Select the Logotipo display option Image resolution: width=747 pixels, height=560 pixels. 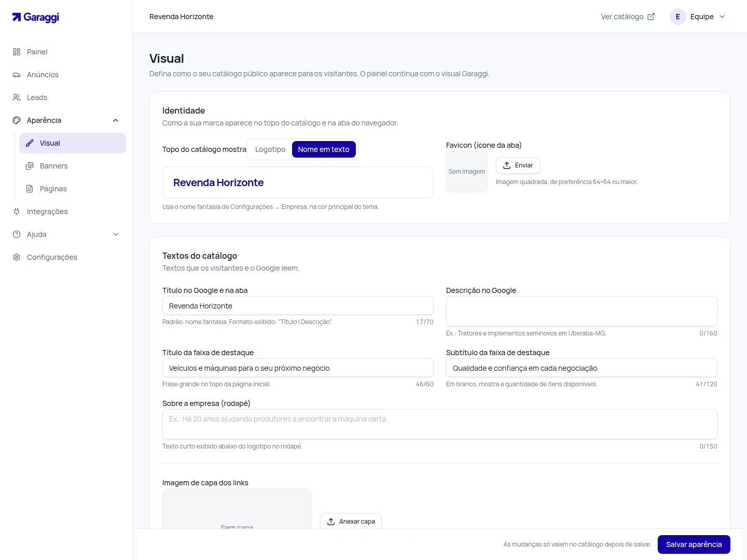[x=270, y=149]
